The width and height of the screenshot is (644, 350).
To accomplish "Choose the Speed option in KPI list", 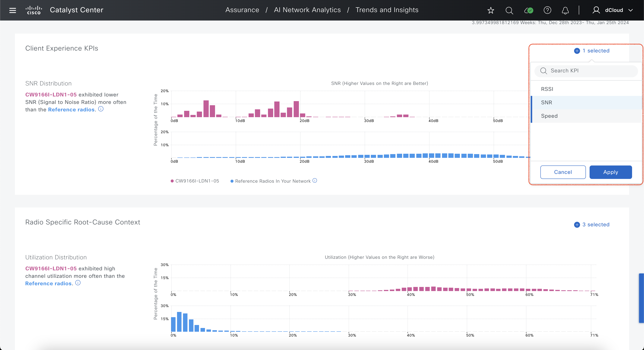I will pos(586,116).
